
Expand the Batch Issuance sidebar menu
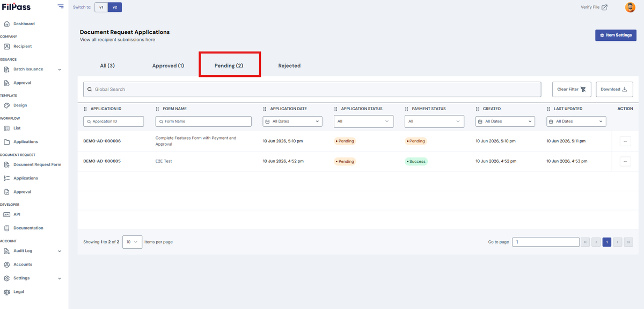60,69
